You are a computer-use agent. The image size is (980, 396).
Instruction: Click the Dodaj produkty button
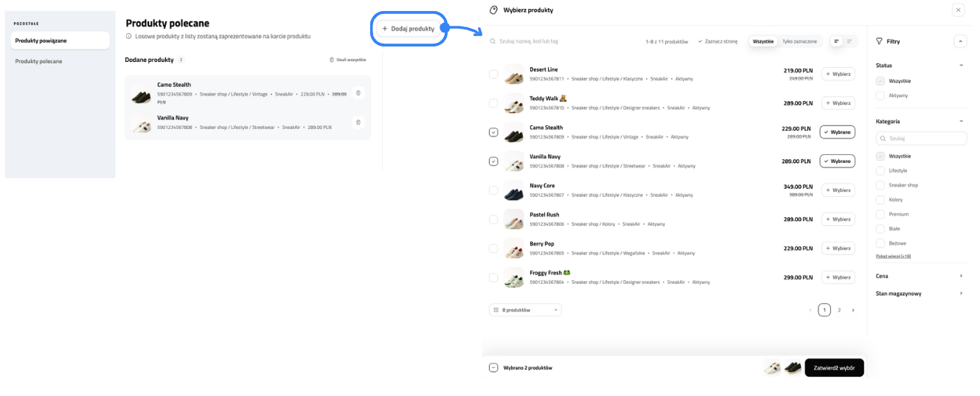tap(408, 29)
